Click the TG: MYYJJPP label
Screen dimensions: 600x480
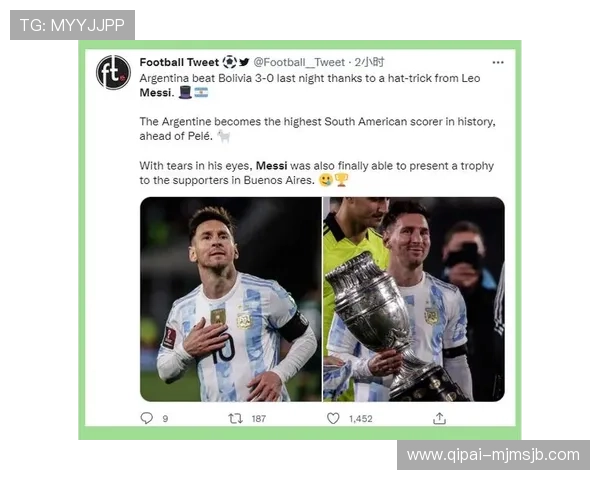(72, 25)
